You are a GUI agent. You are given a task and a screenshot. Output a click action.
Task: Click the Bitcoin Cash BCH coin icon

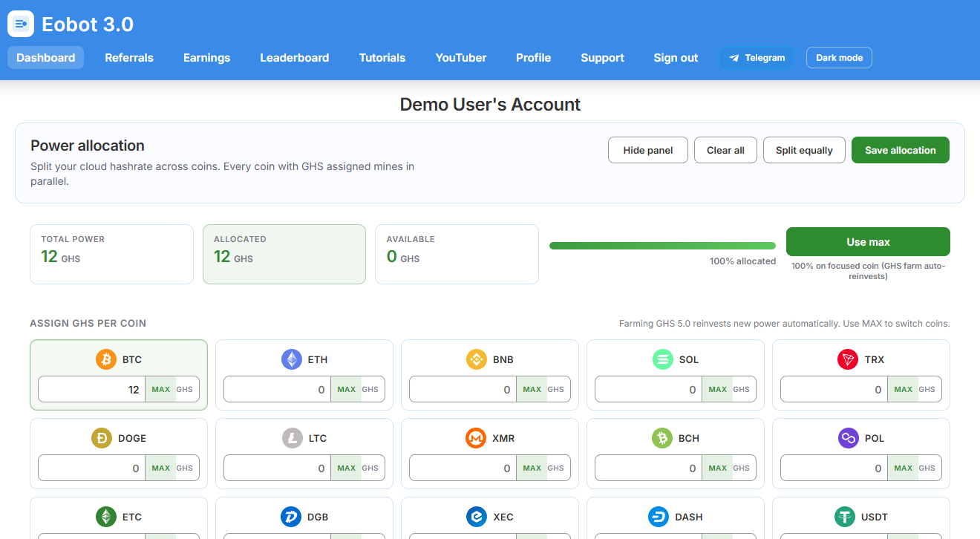point(662,438)
